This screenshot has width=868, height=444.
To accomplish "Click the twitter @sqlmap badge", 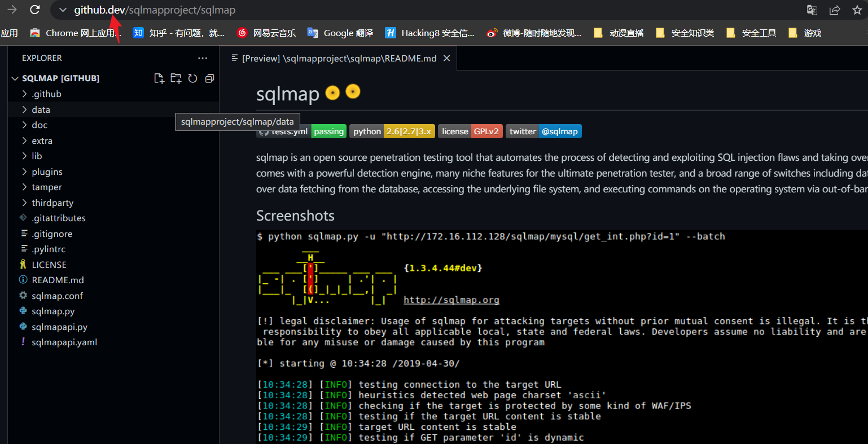I will (543, 131).
